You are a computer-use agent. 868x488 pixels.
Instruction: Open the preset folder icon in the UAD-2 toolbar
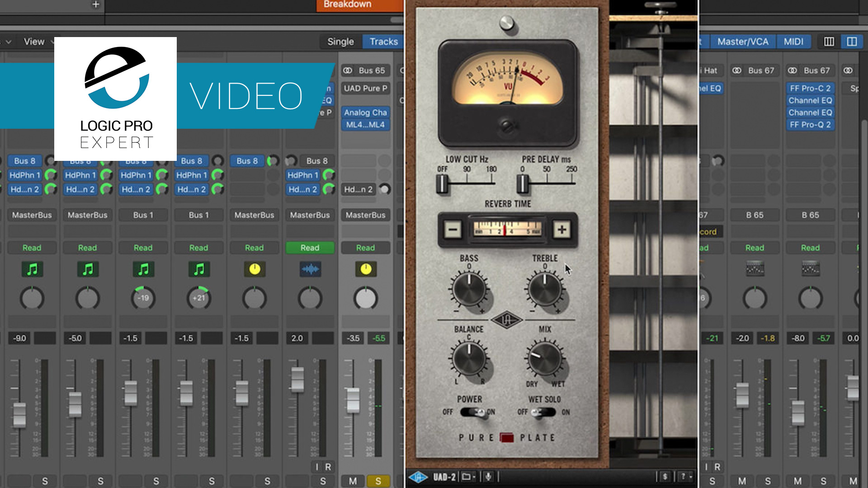tap(468, 477)
